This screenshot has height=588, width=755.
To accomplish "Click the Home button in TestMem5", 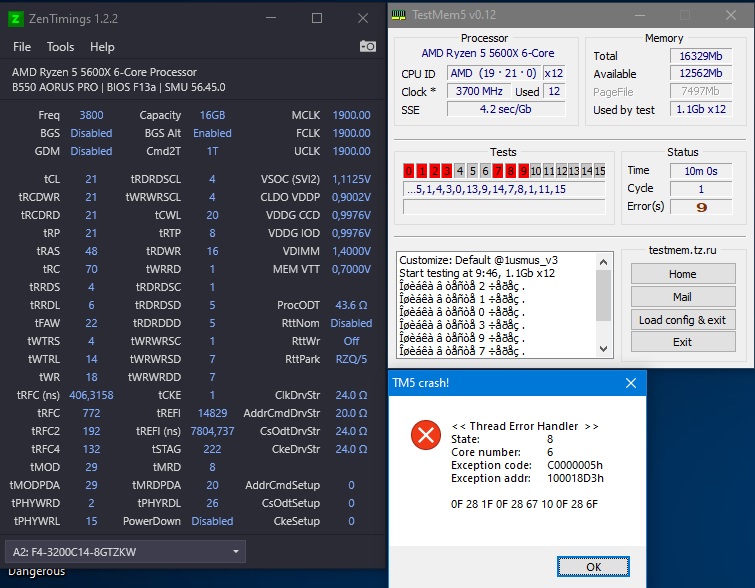I will coord(683,274).
